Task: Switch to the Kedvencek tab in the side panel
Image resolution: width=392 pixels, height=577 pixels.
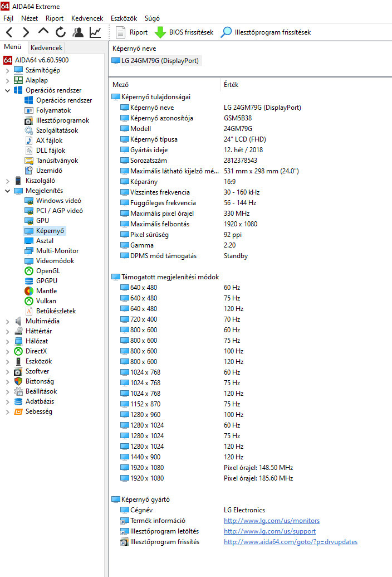Action: (46, 48)
